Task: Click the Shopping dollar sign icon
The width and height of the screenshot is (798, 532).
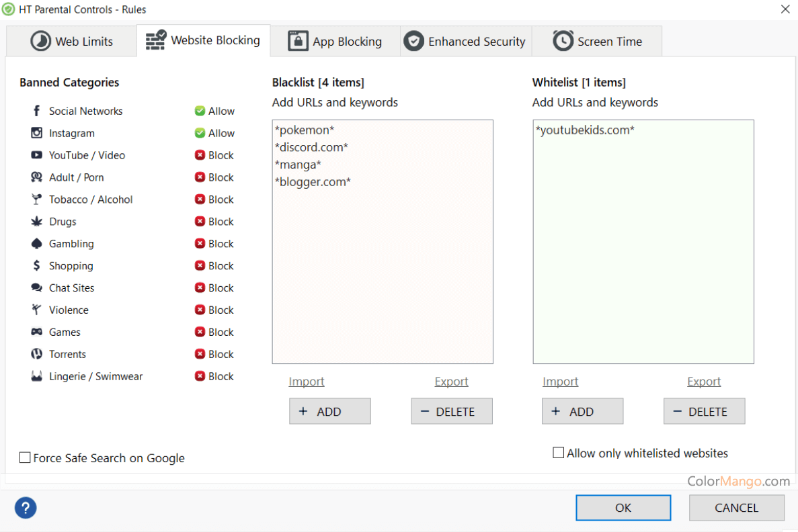Action: pyautogui.click(x=36, y=266)
